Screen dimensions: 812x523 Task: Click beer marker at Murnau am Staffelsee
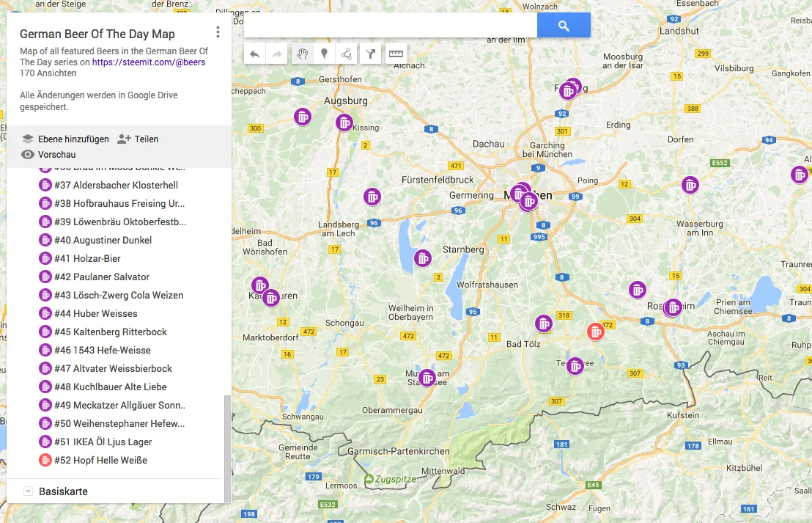click(x=427, y=378)
